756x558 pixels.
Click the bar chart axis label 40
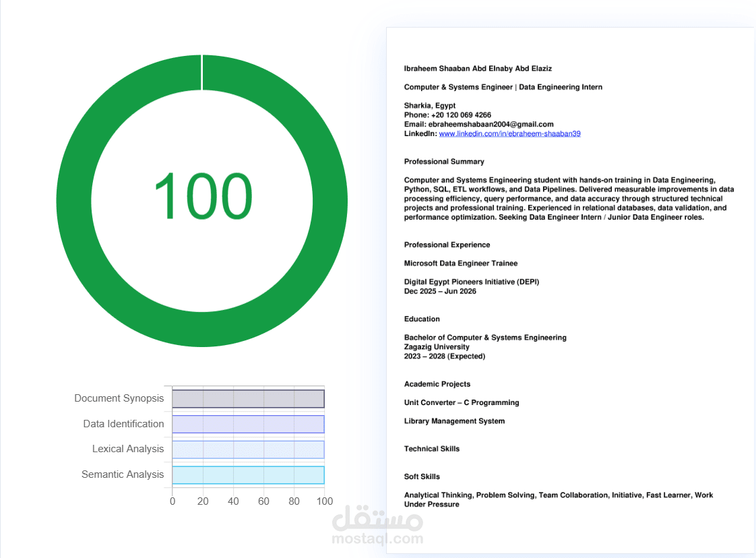click(x=233, y=501)
